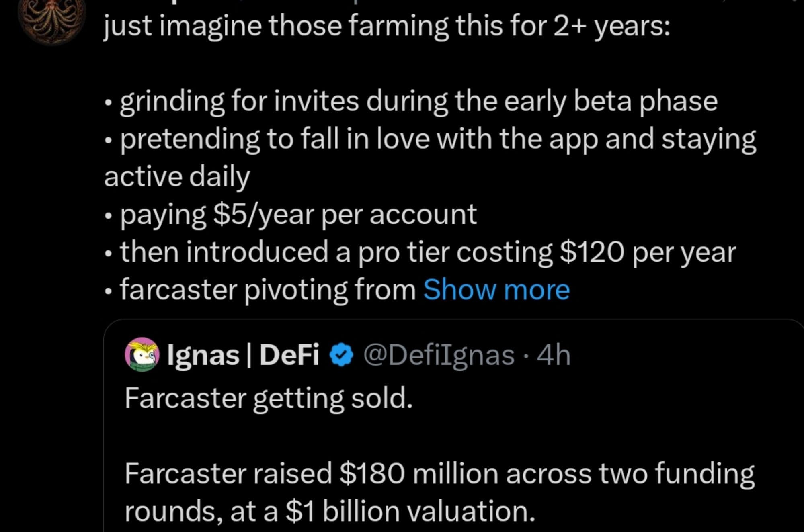The height and width of the screenshot is (532, 804).
Task: Click the "active daily" text
Action: click(177, 177)
